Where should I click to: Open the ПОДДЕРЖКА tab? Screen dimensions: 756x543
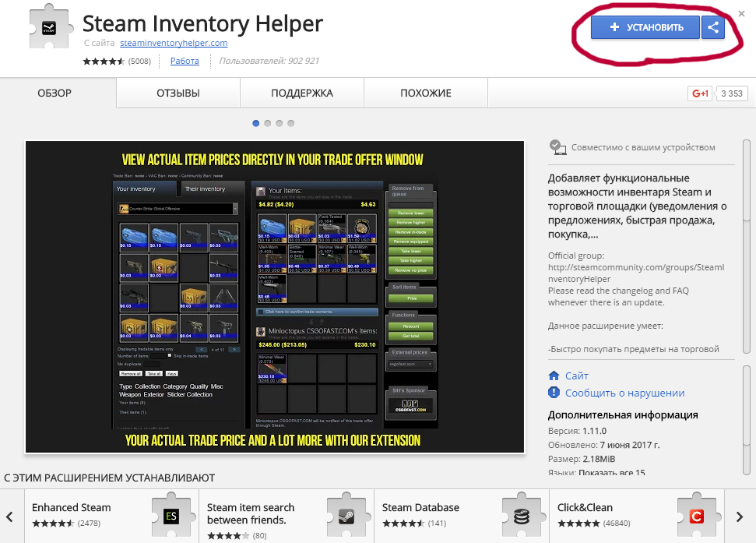pyautogui.click(x=302, y=93)
